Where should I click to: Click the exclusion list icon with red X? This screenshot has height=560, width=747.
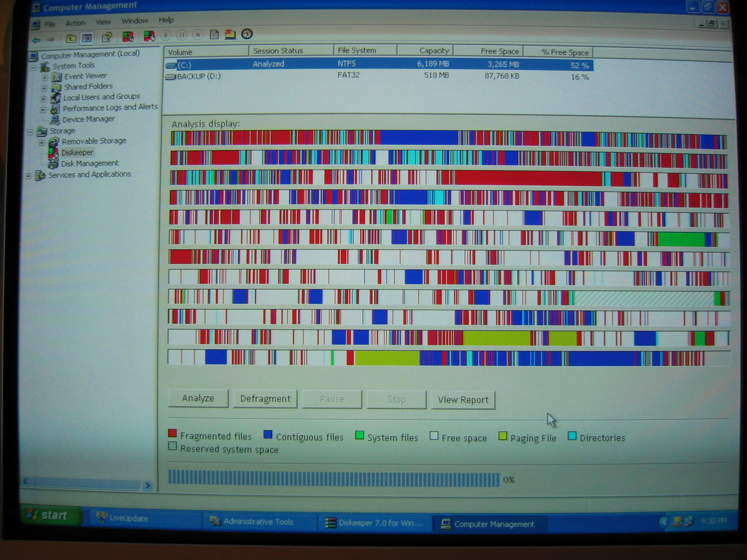pyautogui.click(x=230, y=34)
